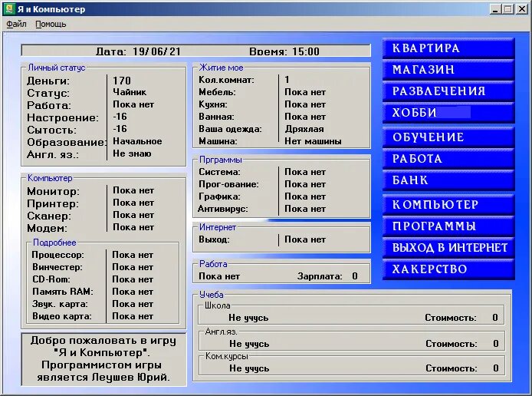
Task: Click the Статус value Чайник
Action: tap(130, 92)
